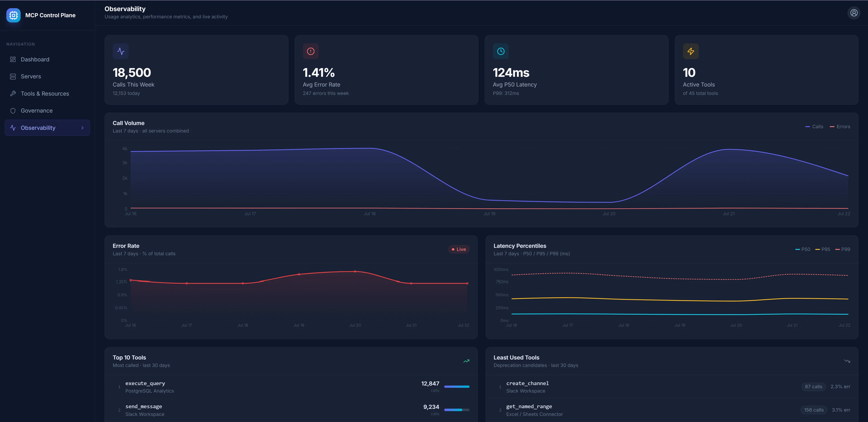This screenshot has width=868, height=422.
Task: Click the Active Tools count of 10
Action: coord(689,72)
